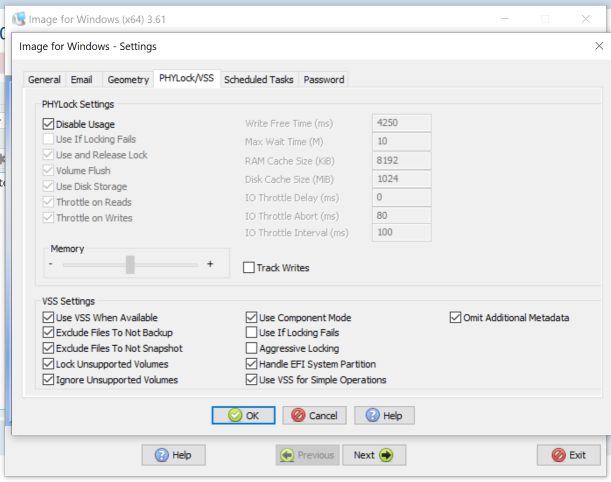
Task: Click the Volume Flush checkbox
Action: point(48,171)
